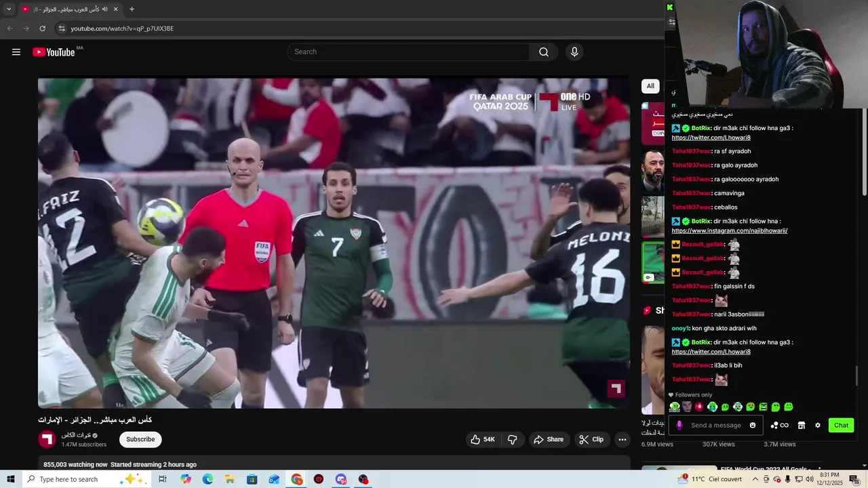Screen dimensions: 868x488
Task: Go to the YouTube home logo
Action: tap(54, 52)
